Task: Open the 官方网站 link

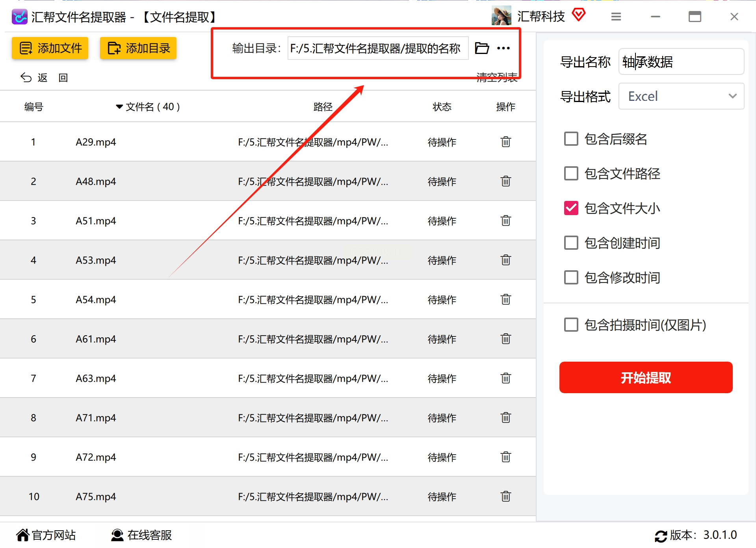Action: [46, 535]
